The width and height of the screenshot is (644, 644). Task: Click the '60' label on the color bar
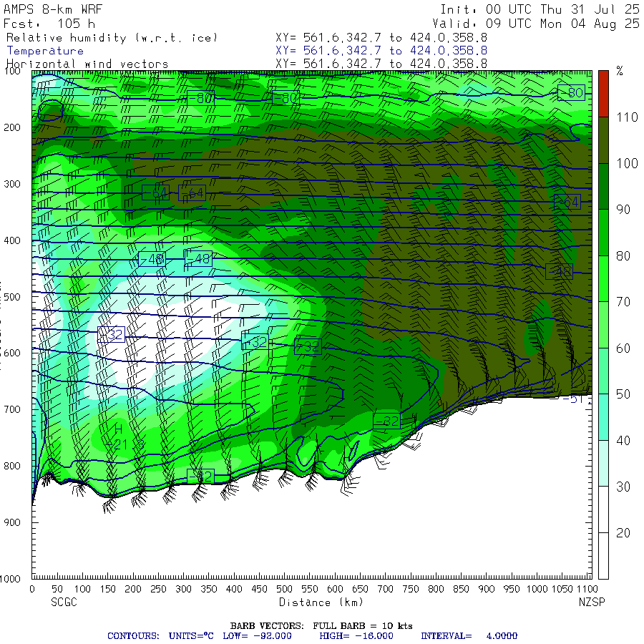click(x=623, y=348)
